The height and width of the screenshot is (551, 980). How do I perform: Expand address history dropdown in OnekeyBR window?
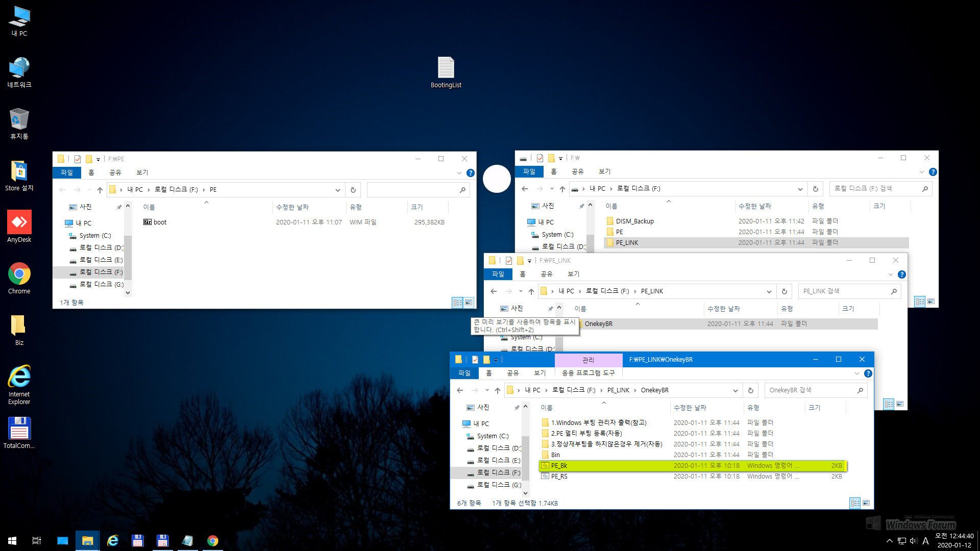(736, 391)
